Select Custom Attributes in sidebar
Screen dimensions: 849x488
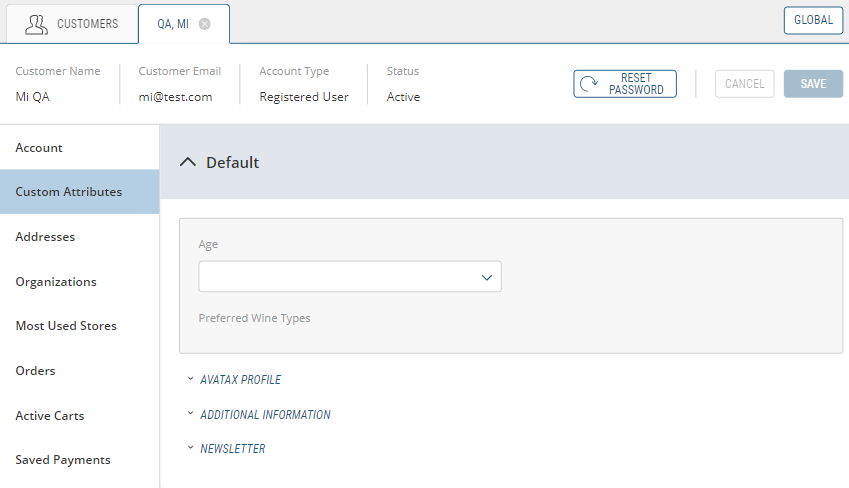point(69,192)
